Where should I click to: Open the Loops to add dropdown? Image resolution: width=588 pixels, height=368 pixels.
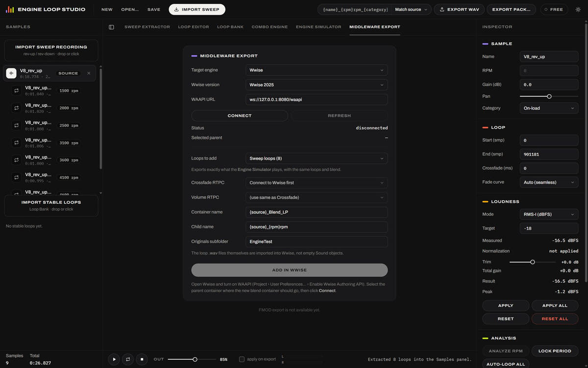[317, 158]
